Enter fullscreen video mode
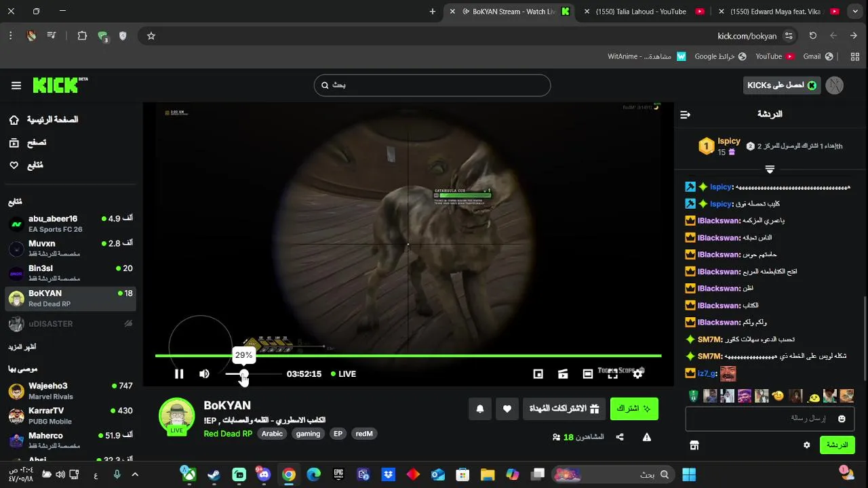868x488 pixels. pos(613,374)
